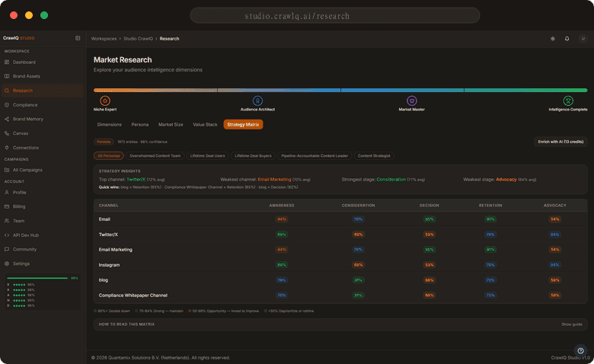Expand the Show guide section
The height and width of the screenshot is (364, 594).
[x=572, y=324]
